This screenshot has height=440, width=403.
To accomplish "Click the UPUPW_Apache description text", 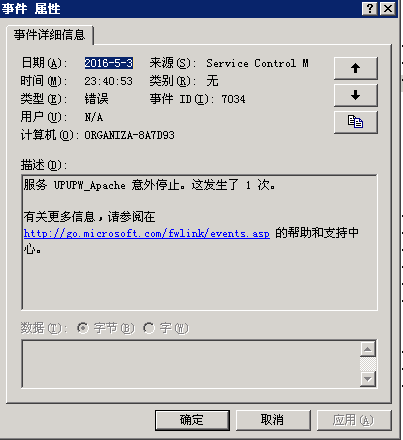I will coord(90,185).
